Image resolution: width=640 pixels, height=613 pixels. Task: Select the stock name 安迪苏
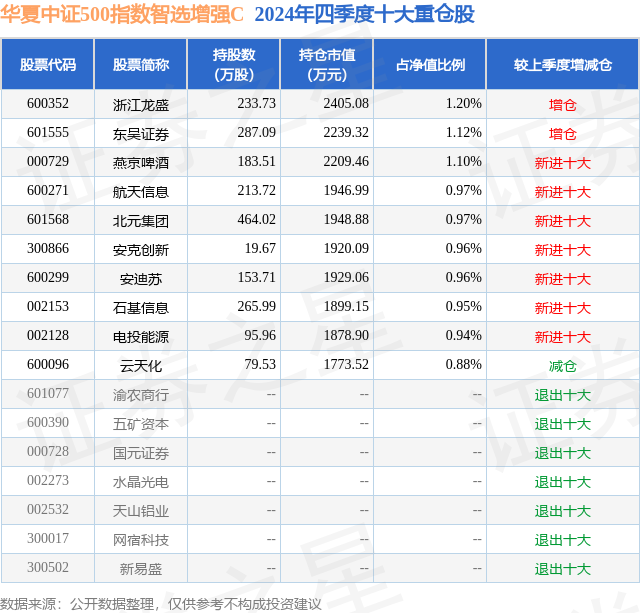pos(141,279)
